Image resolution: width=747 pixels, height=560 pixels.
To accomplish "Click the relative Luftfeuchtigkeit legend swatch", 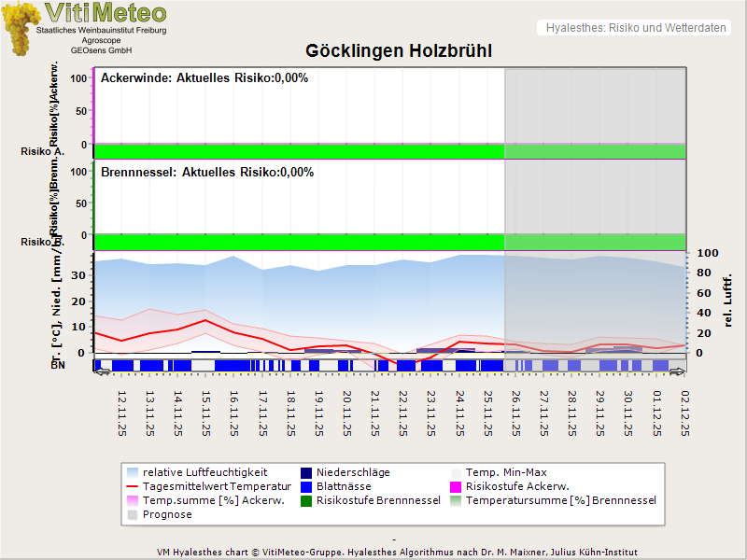I will (134, 472).
